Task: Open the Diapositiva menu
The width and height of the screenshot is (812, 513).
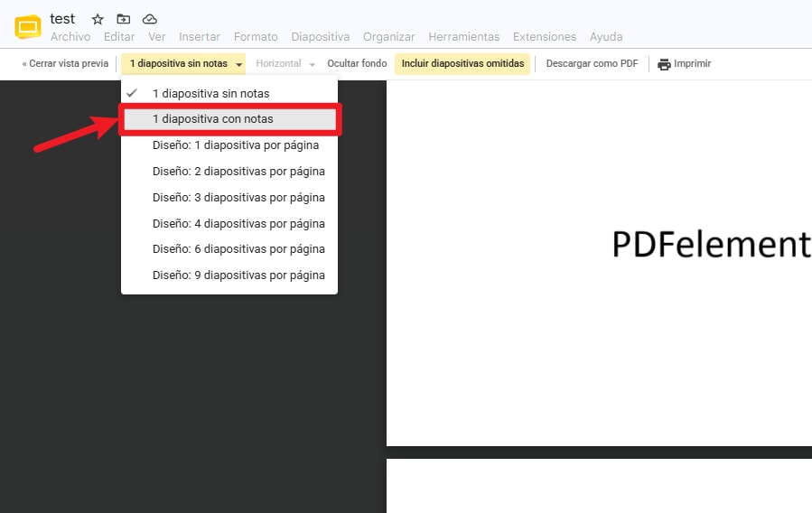Action: [321, 37]
